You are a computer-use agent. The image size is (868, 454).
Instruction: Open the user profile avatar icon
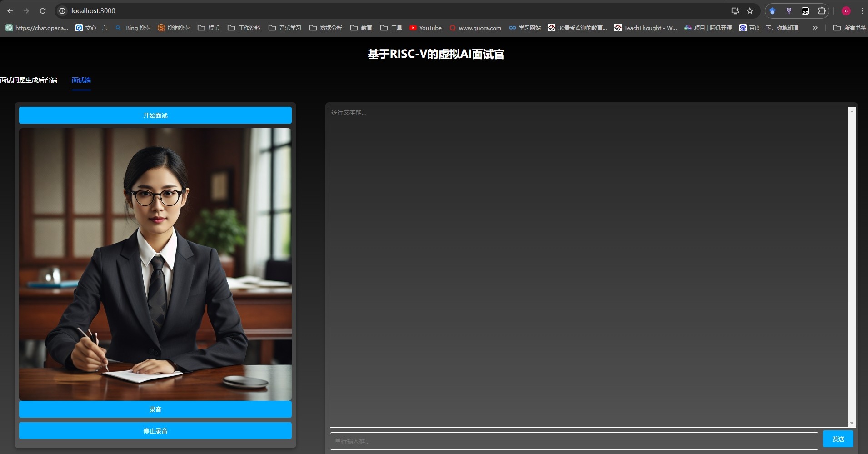click(846, 11)
